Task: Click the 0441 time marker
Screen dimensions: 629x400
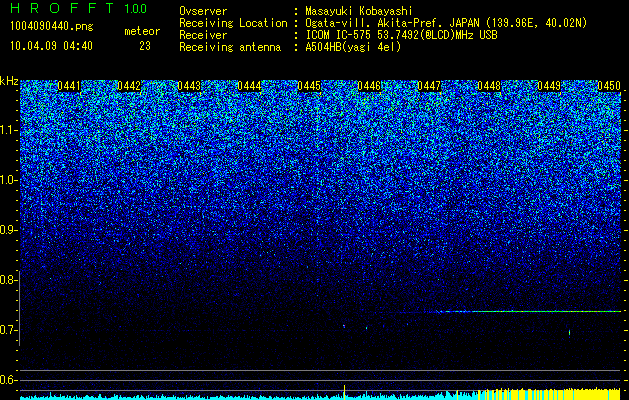Action: [x=69, y=86]
